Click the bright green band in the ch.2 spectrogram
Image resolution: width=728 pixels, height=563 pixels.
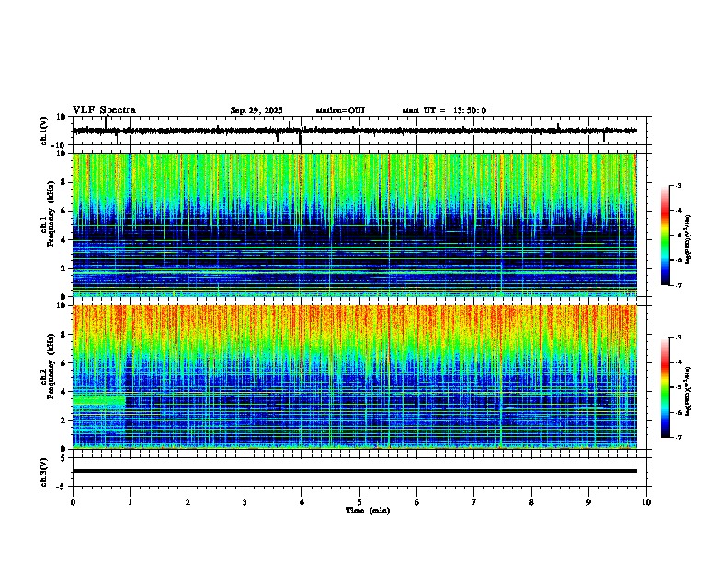tap(99, 400)
